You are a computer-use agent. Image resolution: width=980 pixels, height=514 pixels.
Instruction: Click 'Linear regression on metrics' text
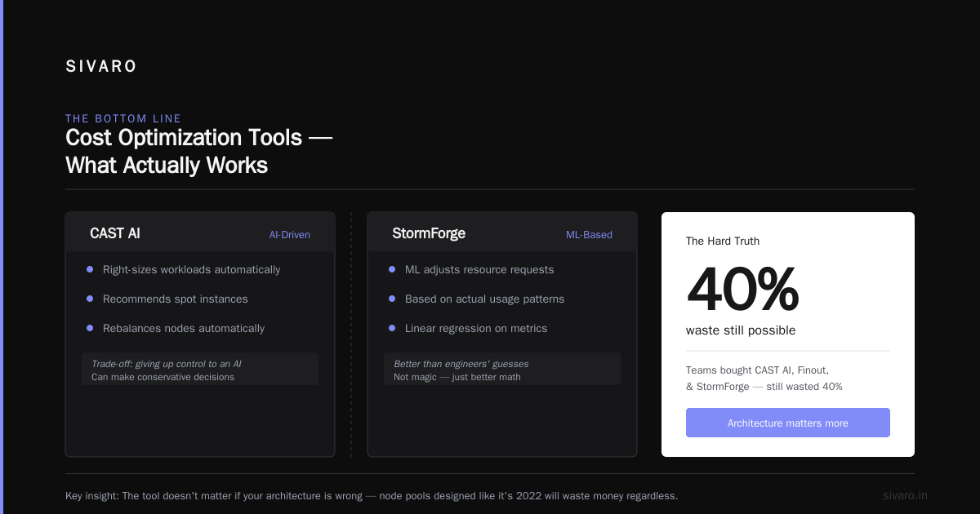[x=476, y=328]
